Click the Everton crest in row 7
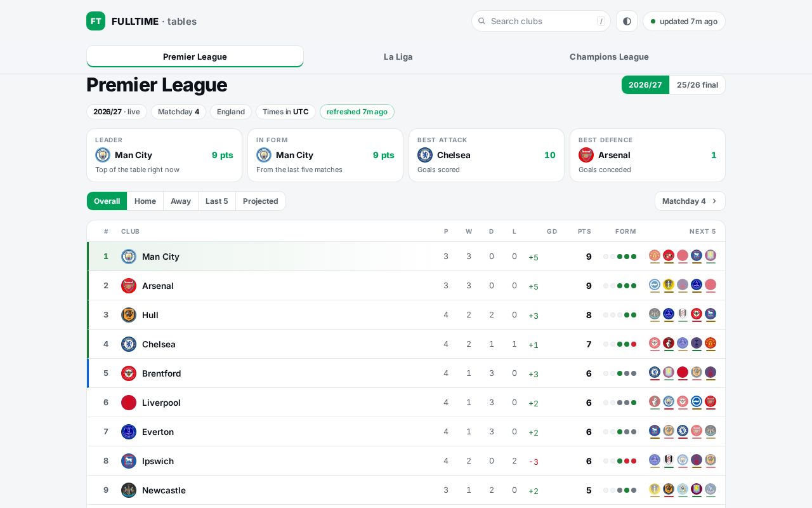This screenshot has width=812, height=508. 129,432
